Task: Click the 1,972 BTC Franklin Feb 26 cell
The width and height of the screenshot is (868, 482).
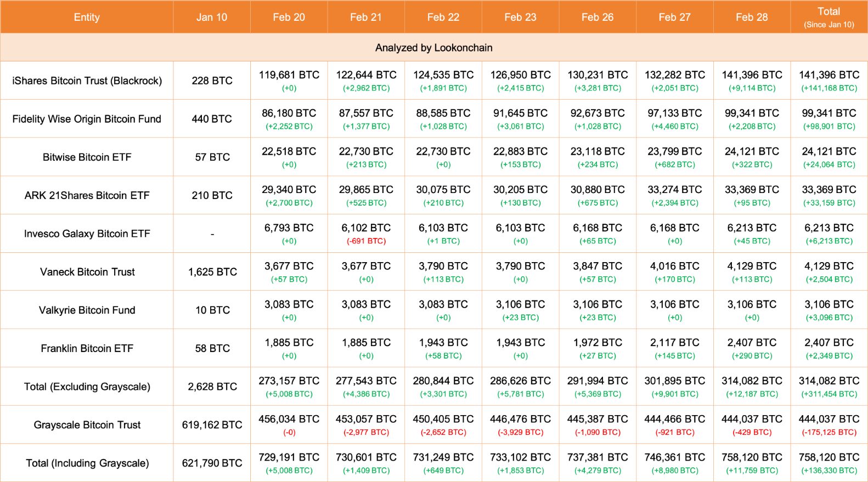Action: pos(598,348)
